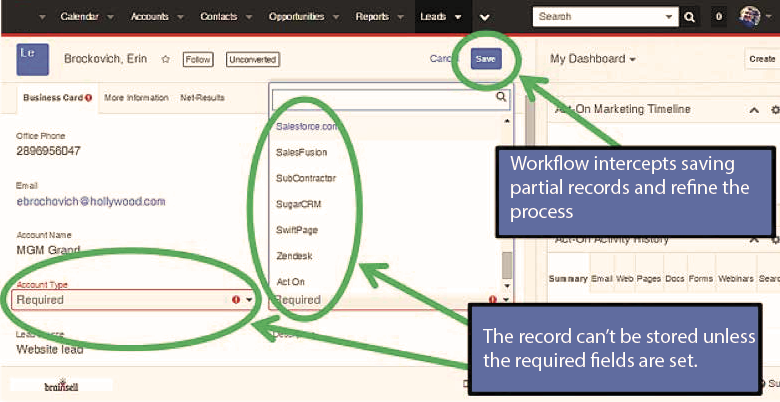Click the Account Type error icon
The height and width of the screenshot is (402, 780).
click(x=236, y=300)
